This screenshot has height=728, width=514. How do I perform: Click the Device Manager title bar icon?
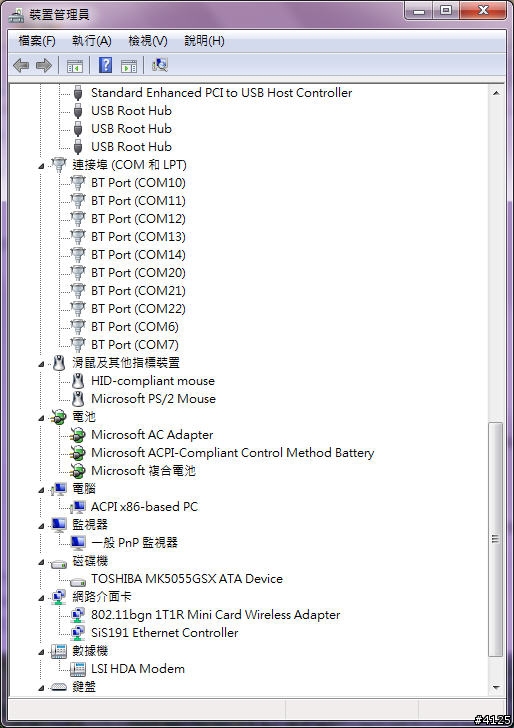[x=16, y=15]
